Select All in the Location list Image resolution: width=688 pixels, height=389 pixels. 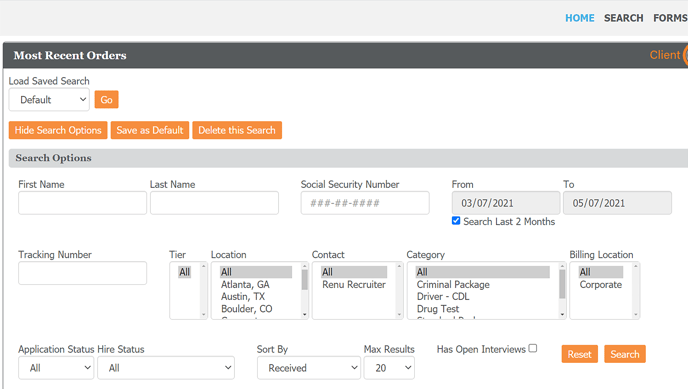pyautogui.click(x=256, y=272)
